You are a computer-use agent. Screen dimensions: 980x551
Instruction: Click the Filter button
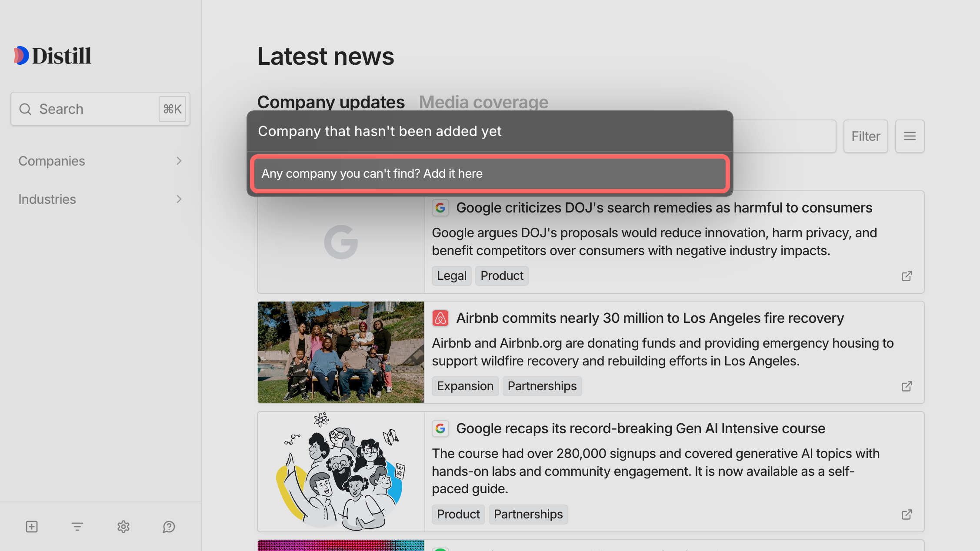(x=865, y=136)
